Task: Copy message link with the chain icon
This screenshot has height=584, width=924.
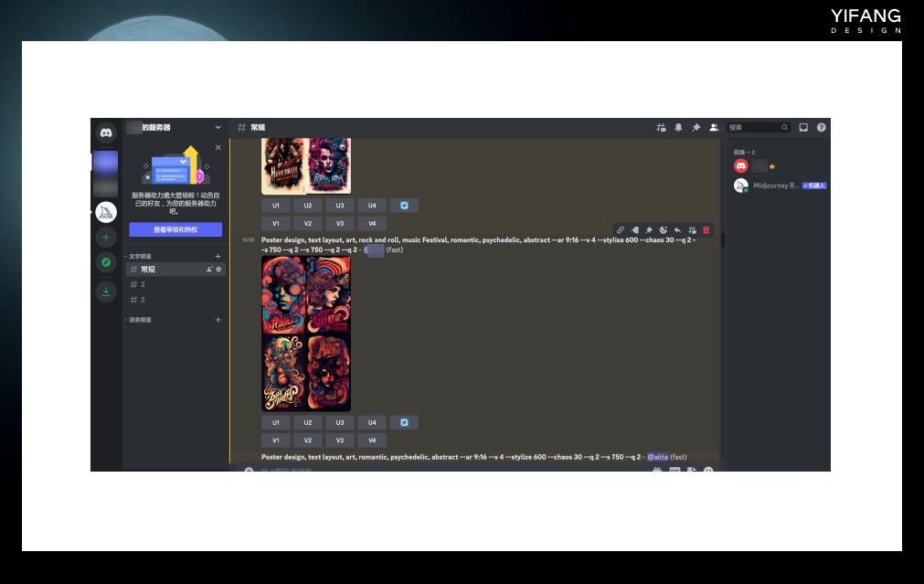Action: [620, 230]
